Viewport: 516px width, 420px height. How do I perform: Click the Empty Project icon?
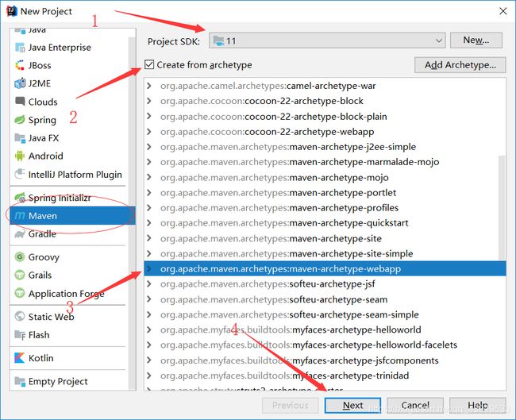pyautogui.click(x=20, y=381)
